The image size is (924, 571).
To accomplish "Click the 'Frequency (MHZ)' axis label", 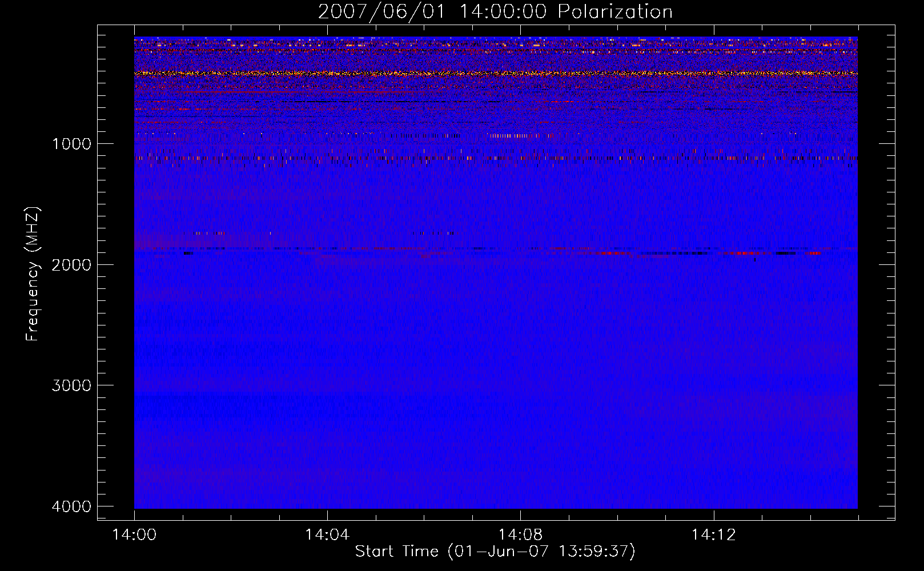I will click(33, 274).
